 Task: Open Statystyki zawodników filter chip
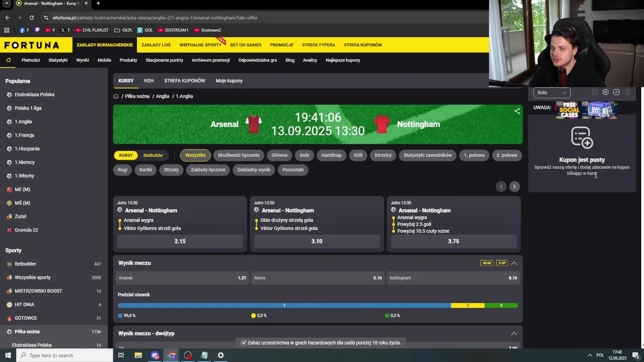(428, 155)
